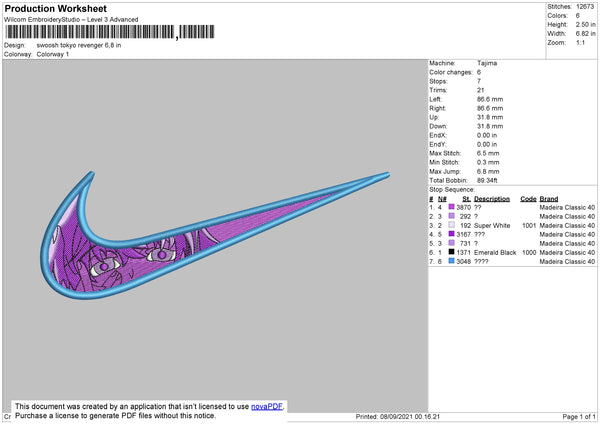Image resolution: width=600 pixels, height=424 pixels.
Task: Click the Left value 86.6 mm
Action: [x=490, y=99]
